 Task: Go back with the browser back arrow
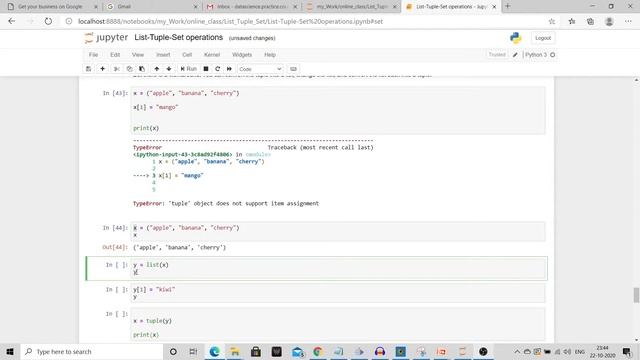pos(11,21)
